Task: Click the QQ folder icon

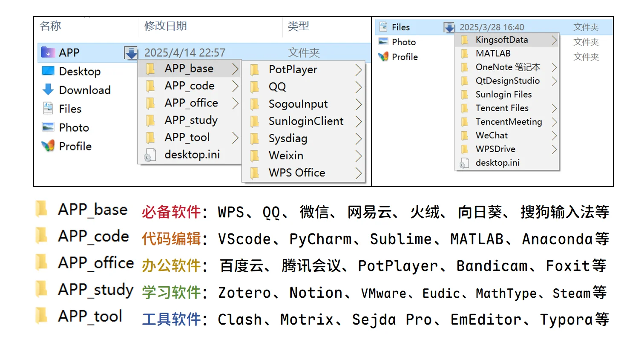Action: (x=255, y=87)
